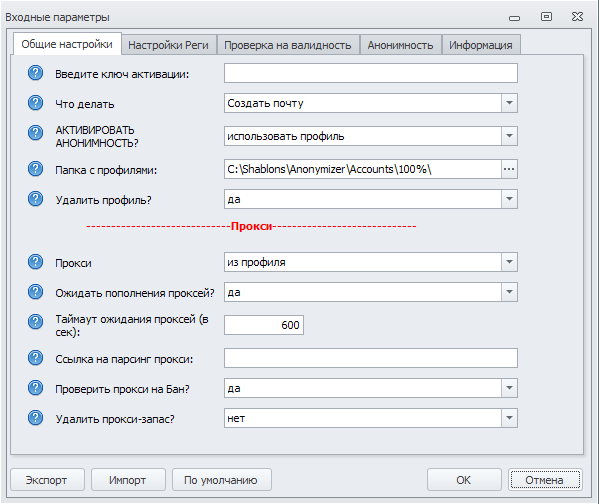Image resolution: width=599 pixels, height=504 pixels.
Task: Click help icon next to Введите ключ активации
Action: coord(36,73)
